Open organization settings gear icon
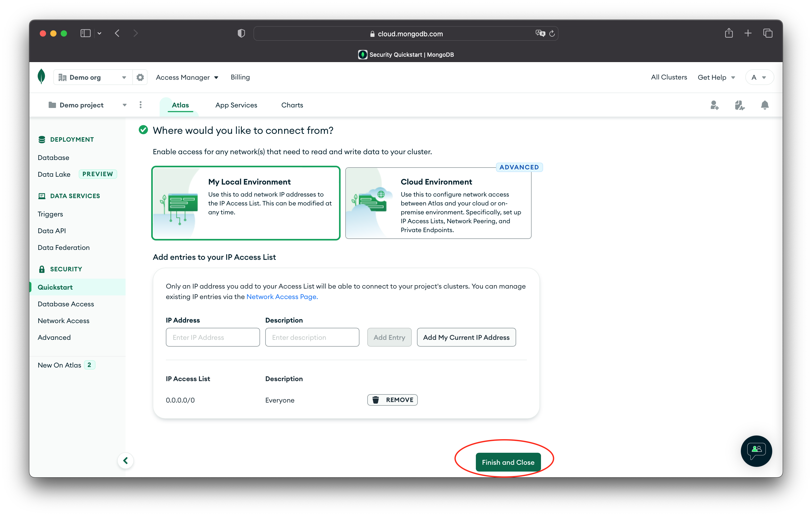The height and width of the screenshot is (516, 812). 140,78
